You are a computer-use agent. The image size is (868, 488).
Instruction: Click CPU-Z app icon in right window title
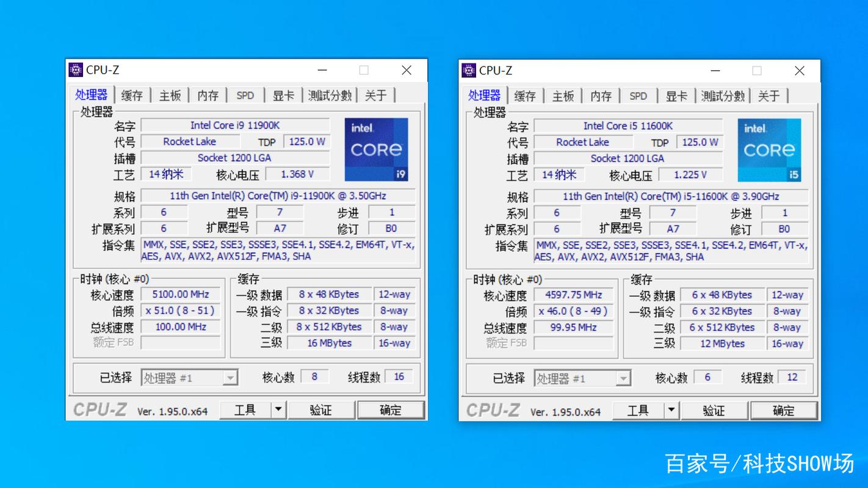469,70
